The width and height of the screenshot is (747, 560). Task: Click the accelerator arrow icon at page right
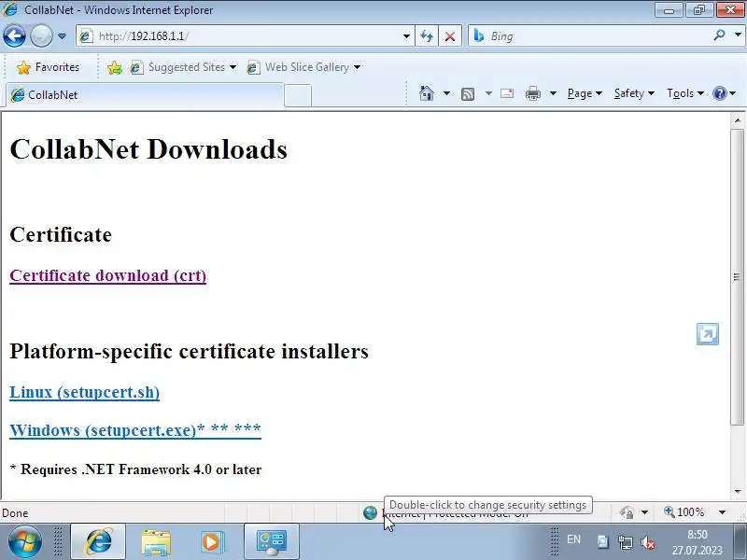pyautogui.click(x=708, y=334)
